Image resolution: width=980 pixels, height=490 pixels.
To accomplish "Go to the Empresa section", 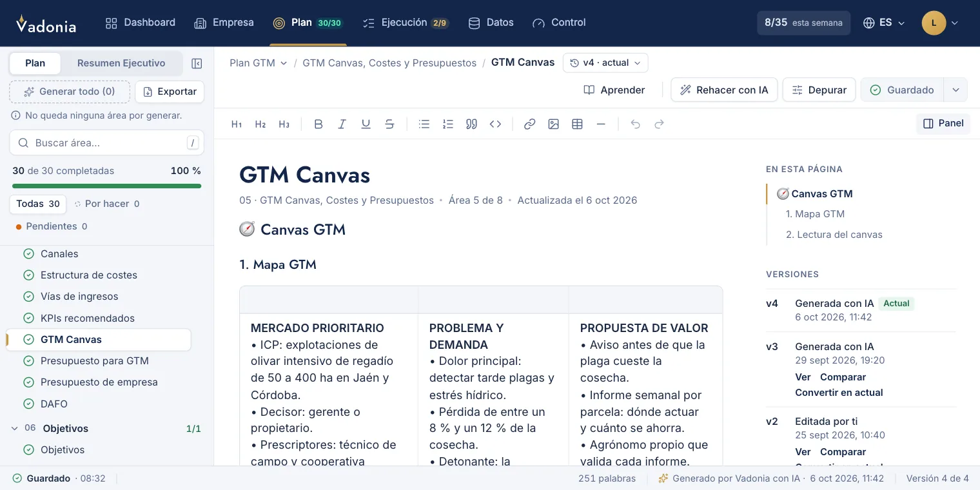I will tap(224, 23).
